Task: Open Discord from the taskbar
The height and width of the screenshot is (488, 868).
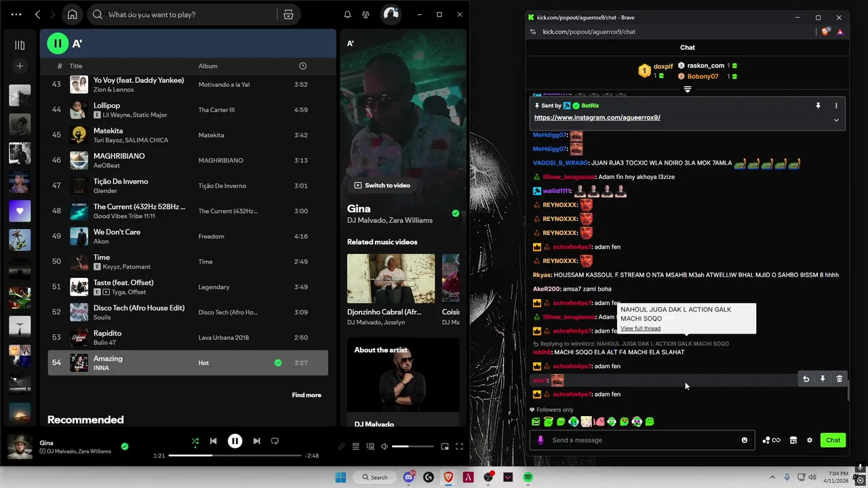Action: click(409, 477)
